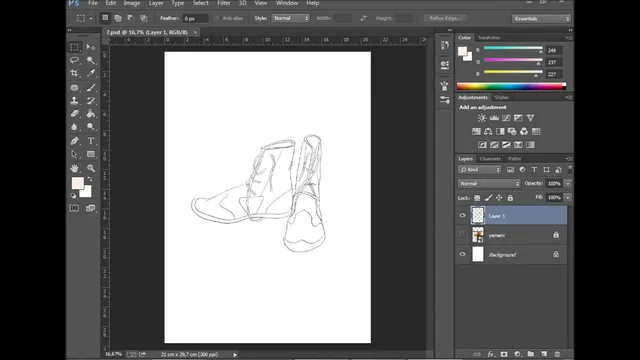The image size is (640, 360).
Task: Add a Brightness/Contrast adjustment
Action: coord(482,118)
